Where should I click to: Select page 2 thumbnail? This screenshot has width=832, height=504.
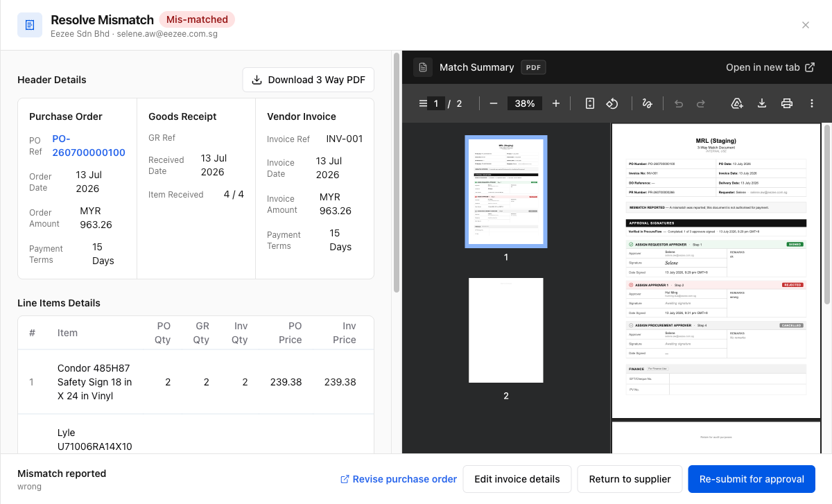506,330
